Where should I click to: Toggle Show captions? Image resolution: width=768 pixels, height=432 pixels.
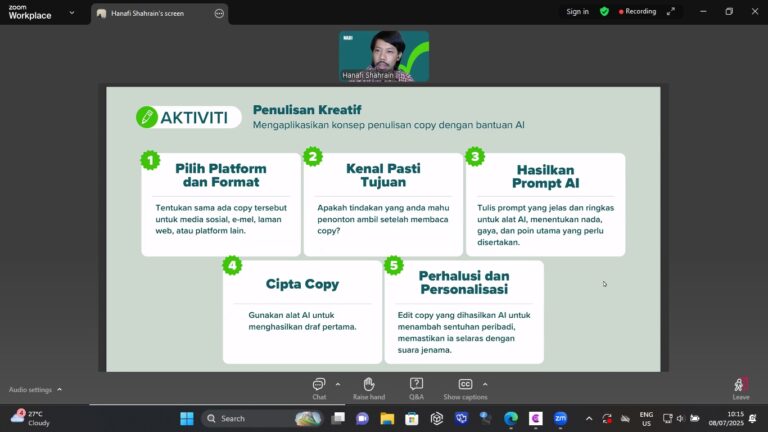pos(465,387)
